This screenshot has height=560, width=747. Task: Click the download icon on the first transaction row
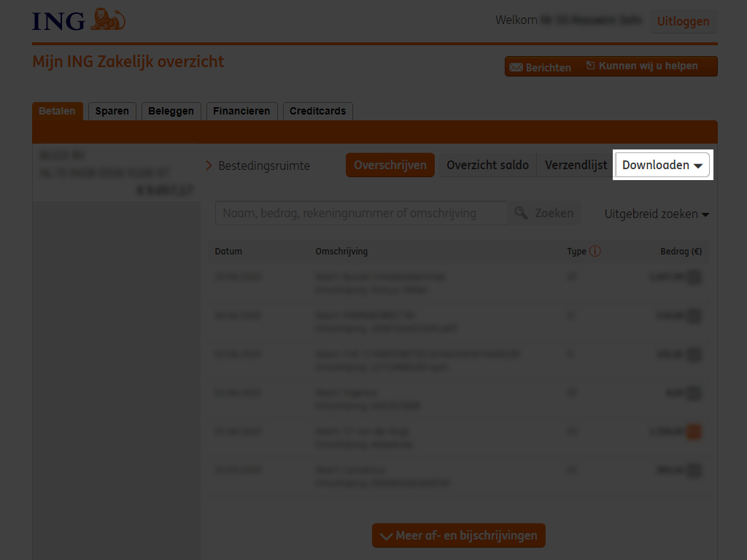coord(693,277)
